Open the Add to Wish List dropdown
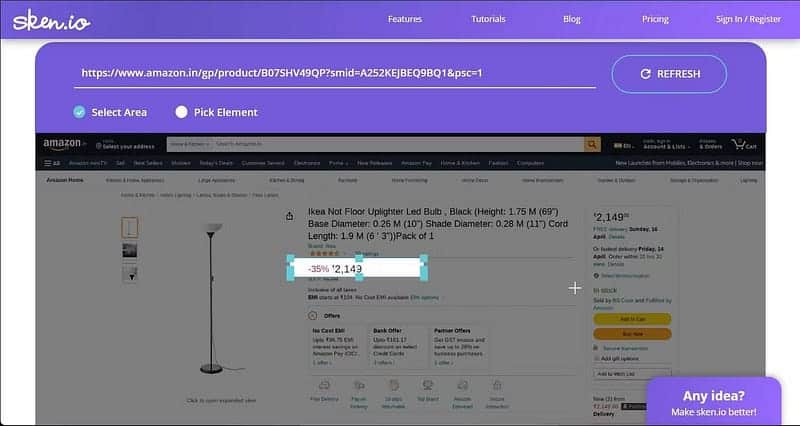The image size is (800, 426). click(632, 374)
